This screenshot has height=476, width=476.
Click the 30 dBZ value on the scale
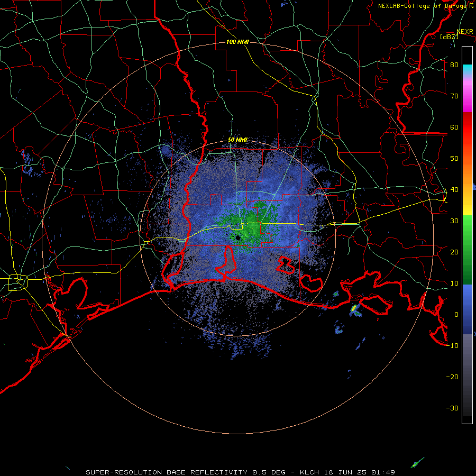click(454, 221)
